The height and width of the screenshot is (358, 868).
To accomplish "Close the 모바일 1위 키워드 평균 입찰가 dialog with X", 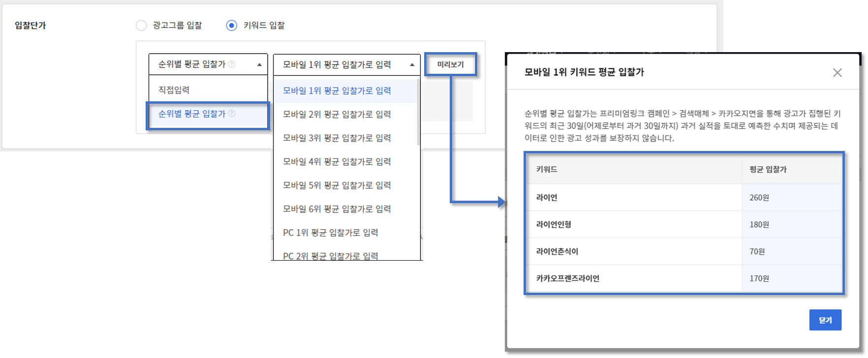I will tap(837, 73).
